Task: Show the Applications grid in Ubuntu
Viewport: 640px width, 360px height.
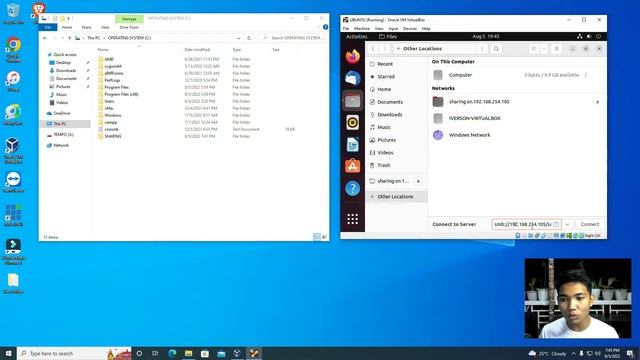Action: pyautogui.click(x=353, y=219)
